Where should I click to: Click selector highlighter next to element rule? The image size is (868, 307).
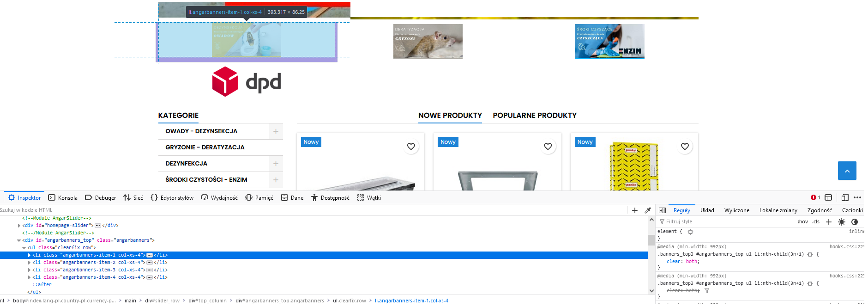click(x=690, y=232)
